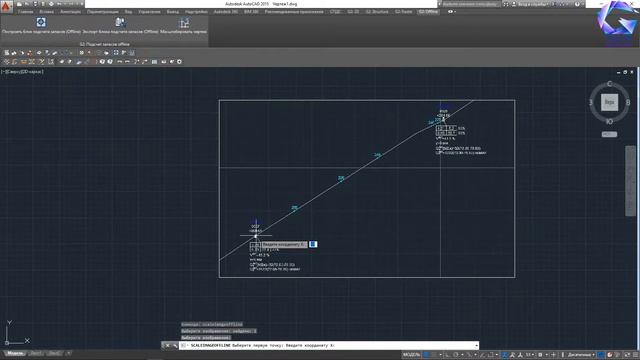Open the Help dropdown arrow in title bar
Viewport: 640px width, 360px height.
pyautogui.click(x=582, y=4)
